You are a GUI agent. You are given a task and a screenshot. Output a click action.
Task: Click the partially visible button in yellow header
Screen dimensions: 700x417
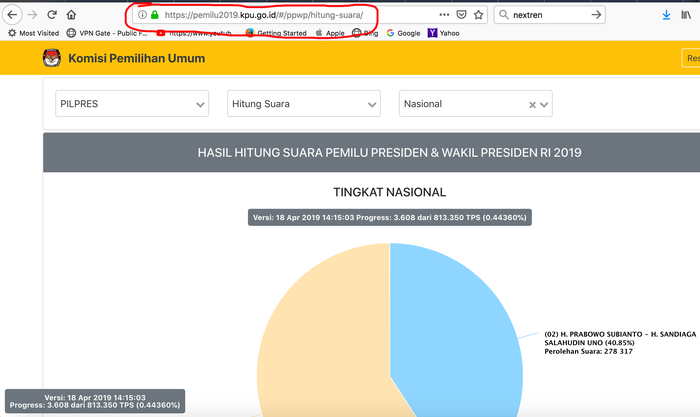click(x=691, y=58)
